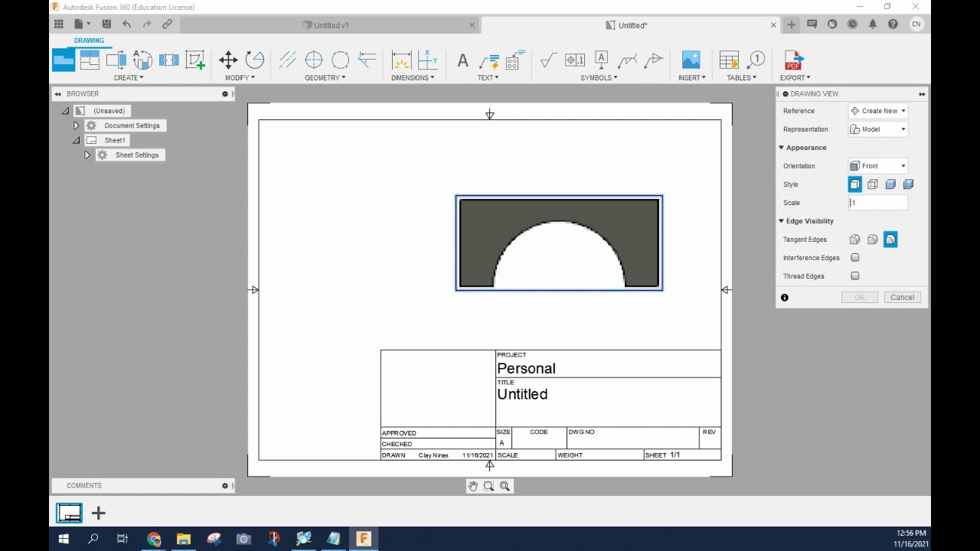
Task: Expand Document Settings in browser
Action: [77, 126]
